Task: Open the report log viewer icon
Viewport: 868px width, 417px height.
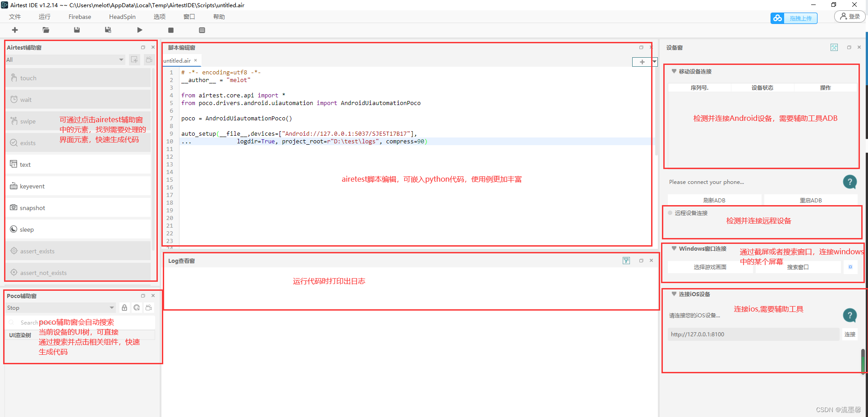Action: pos(202,30)
